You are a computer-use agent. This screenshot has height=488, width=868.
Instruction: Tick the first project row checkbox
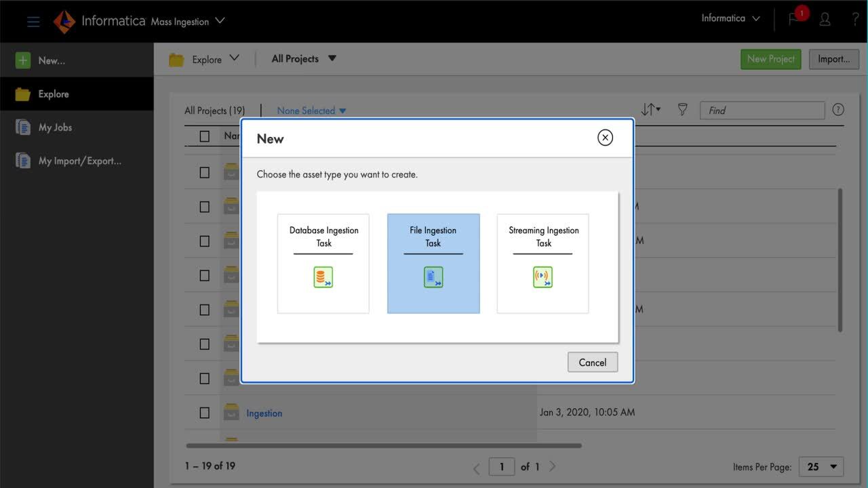point(205,172)
